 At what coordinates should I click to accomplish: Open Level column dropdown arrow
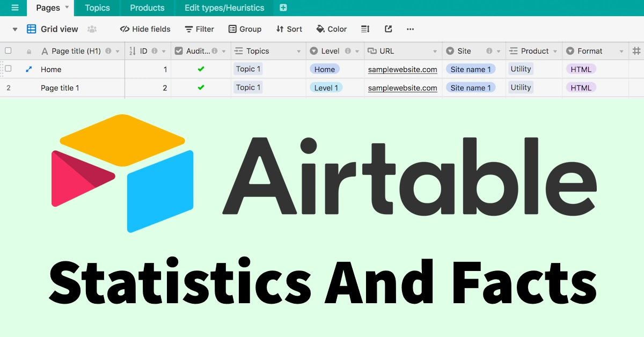(x=357, y=52)
